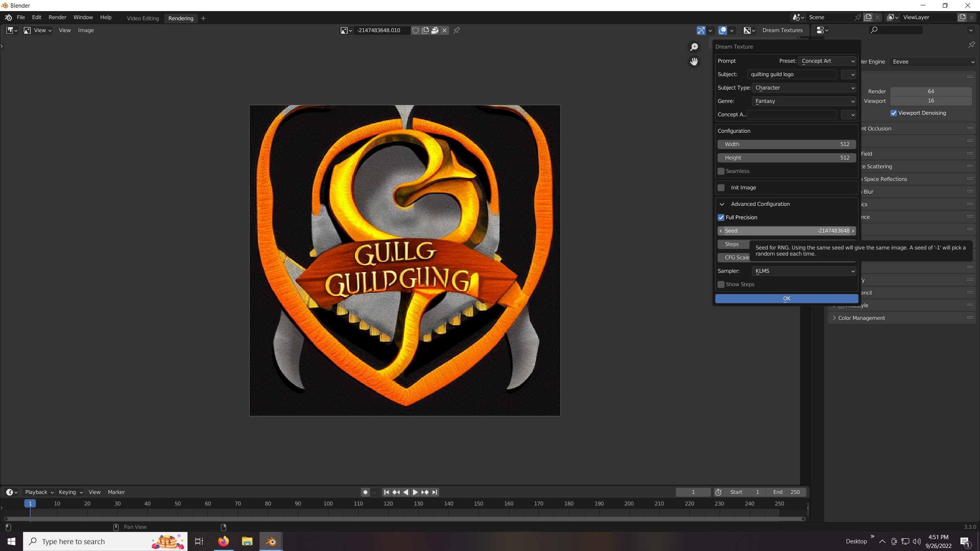
Task: Click the pan hand icon in the viewport
Action: [x=694, y=62]
